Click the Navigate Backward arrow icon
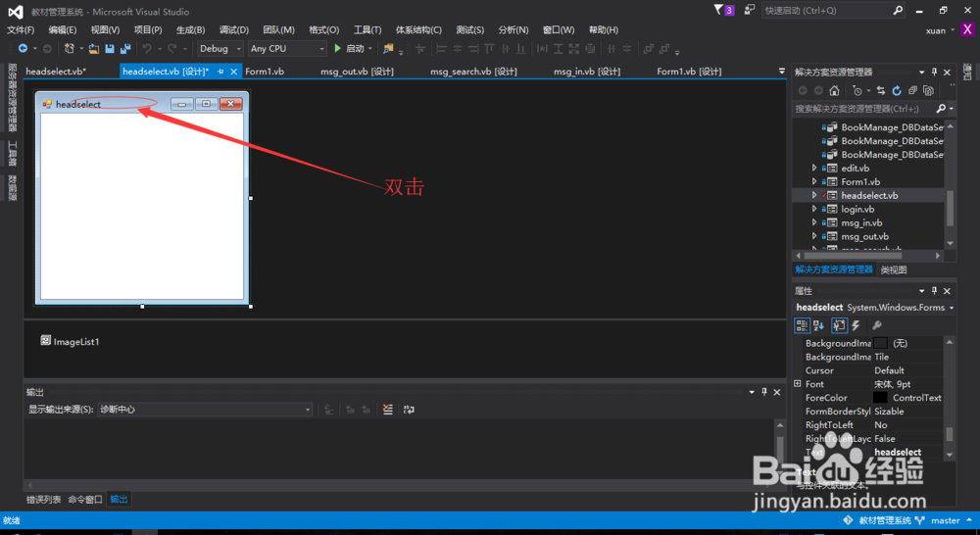This screenshot has height=535, width=980. tap(24, 48)
